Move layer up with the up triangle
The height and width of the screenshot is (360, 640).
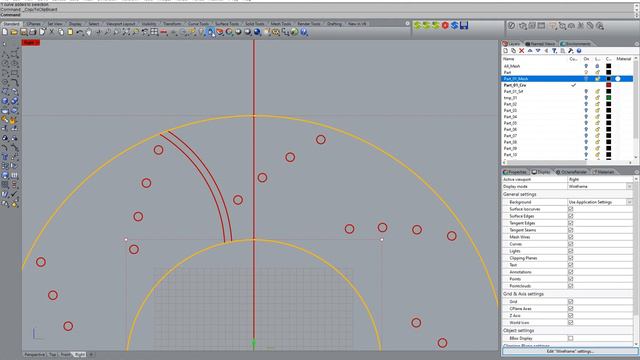[x=530, y=51]
